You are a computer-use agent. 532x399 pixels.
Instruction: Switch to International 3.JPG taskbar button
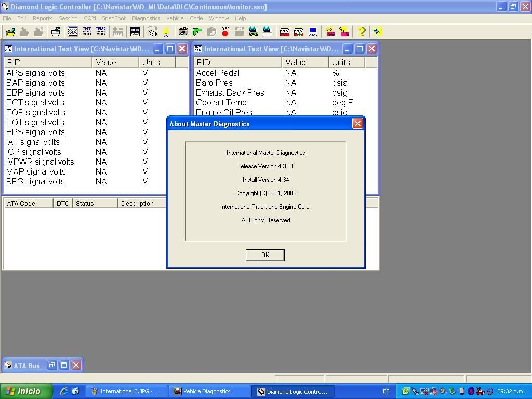127,392
